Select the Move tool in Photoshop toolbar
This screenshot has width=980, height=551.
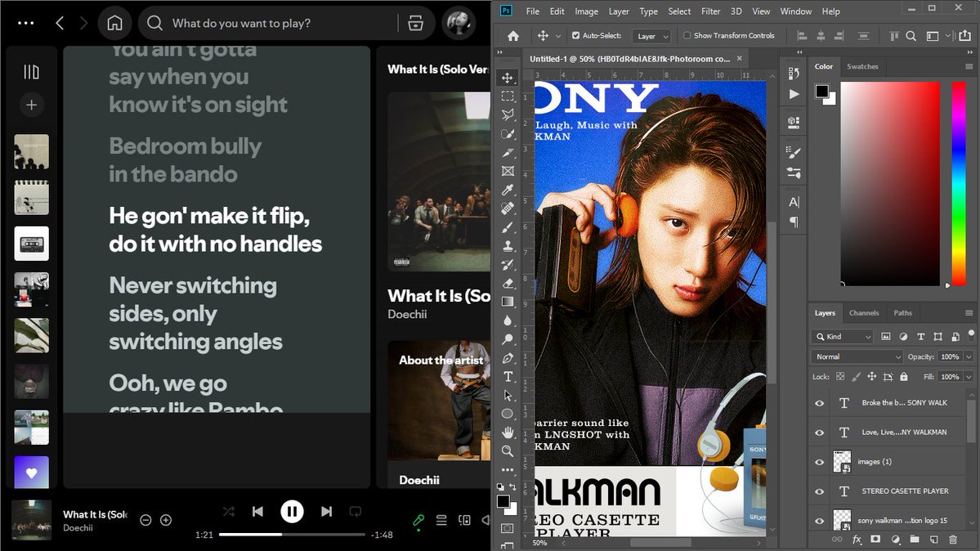(x=508, y=78)
